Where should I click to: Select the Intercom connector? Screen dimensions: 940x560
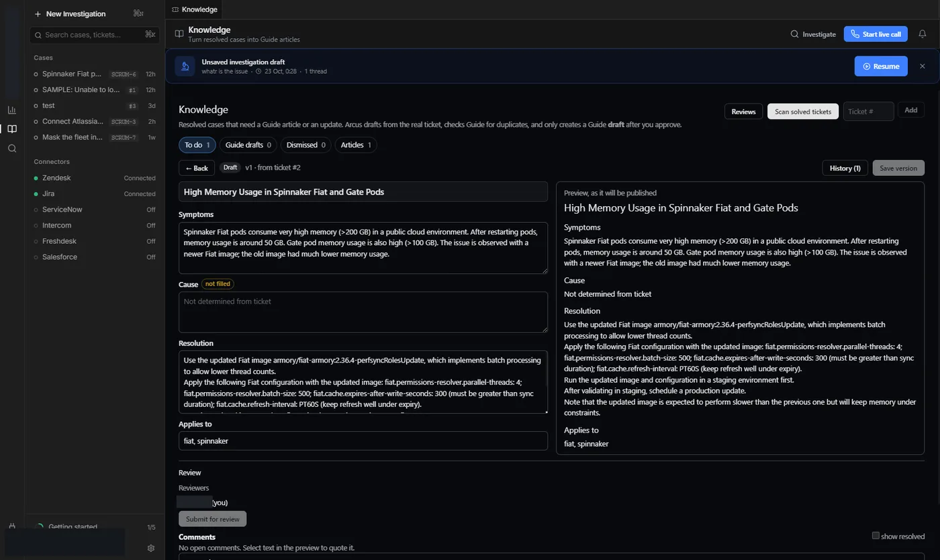(x=95, y=226)
